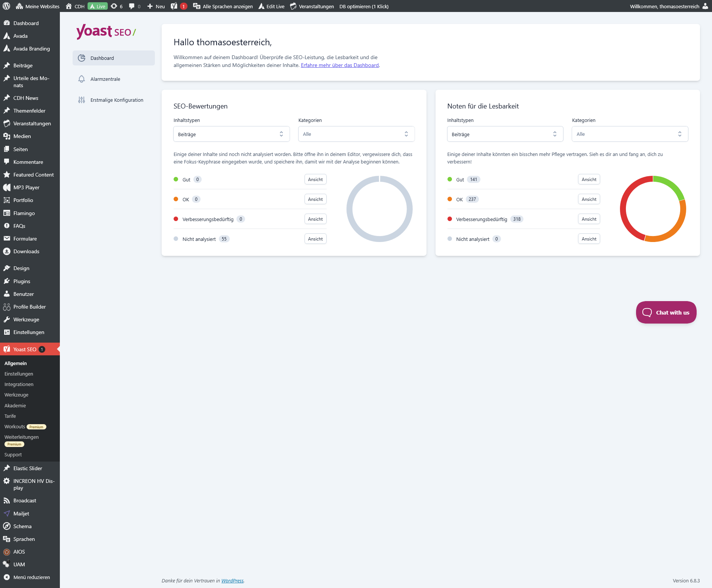Click the Alarmzentrale bell icon
The image size is (712, 588).
click(x=82, y=79)
